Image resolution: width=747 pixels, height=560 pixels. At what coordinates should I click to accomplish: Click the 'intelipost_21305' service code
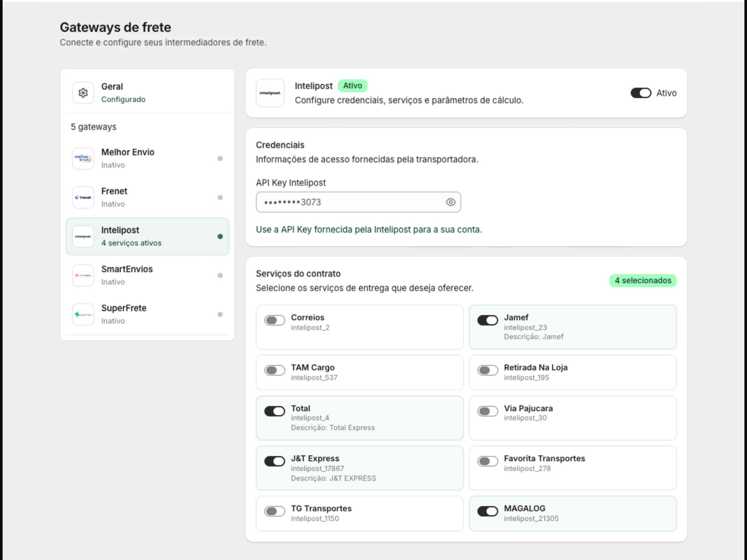click(531, 518)
